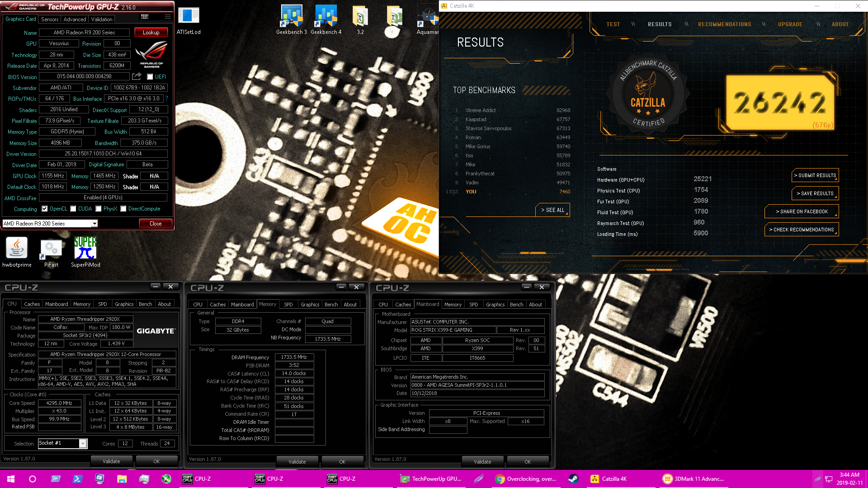This screenshot has width=868, height=488.
Task: Click CHECK RECOMMENDATIONS in Catzilla
Action: [x=802, y=230]
